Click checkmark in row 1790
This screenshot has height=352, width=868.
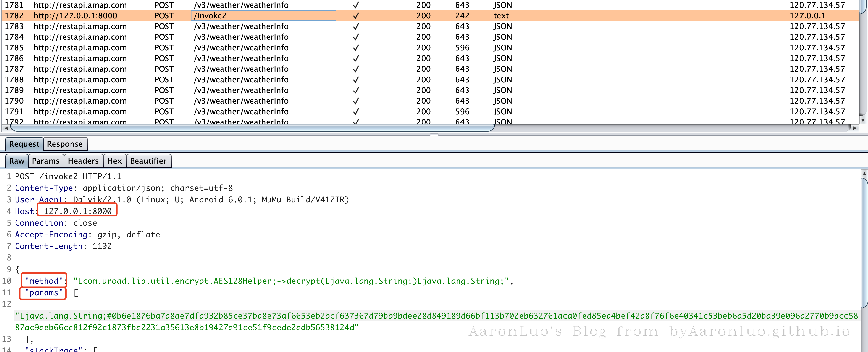pos(356,101)
